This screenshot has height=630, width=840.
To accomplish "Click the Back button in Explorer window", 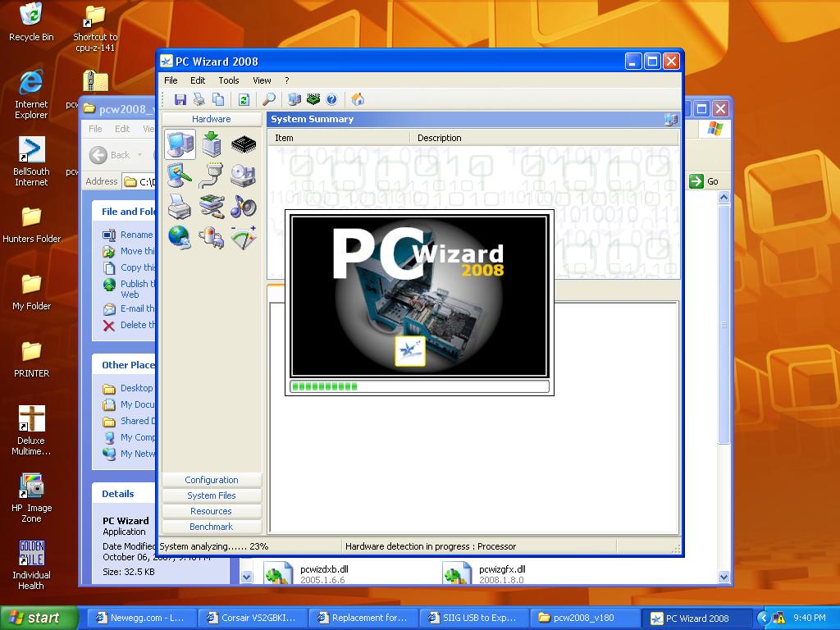I will tap(111, 155).
